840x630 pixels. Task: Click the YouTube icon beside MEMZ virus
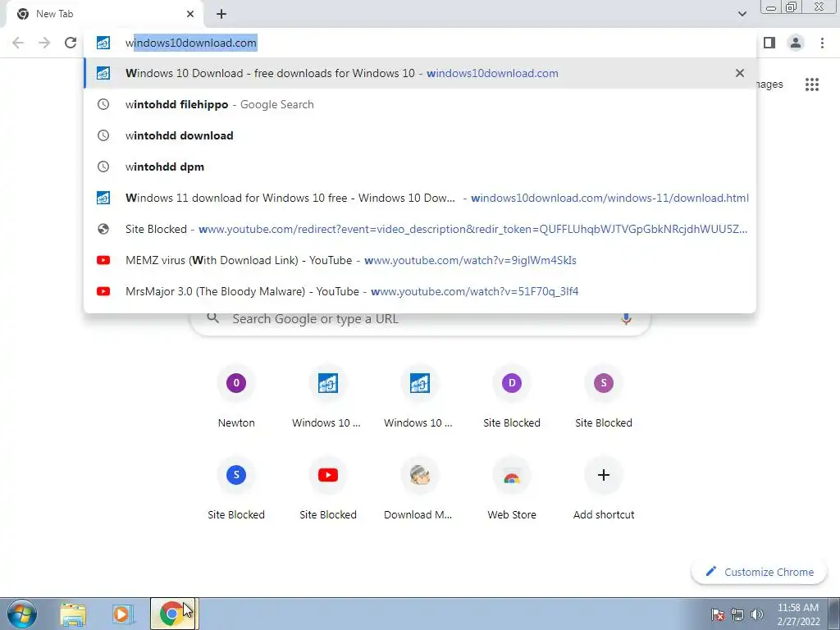(x=103, y=260)
